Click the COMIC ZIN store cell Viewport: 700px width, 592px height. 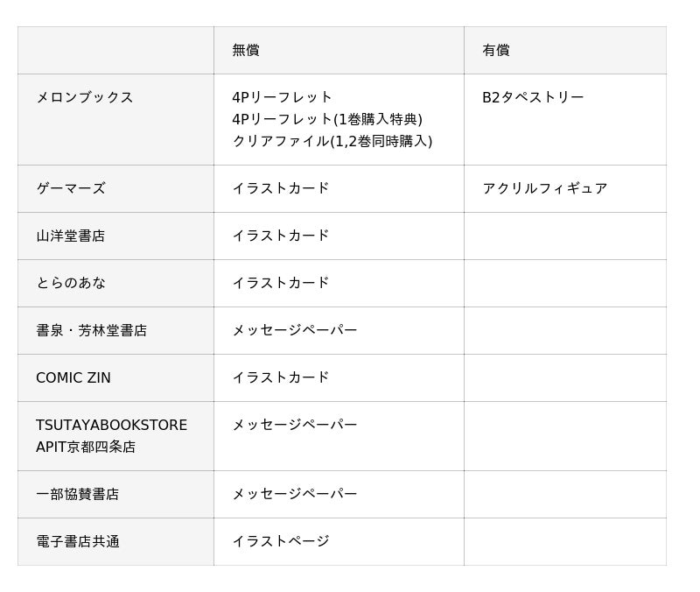click(73, 377)
